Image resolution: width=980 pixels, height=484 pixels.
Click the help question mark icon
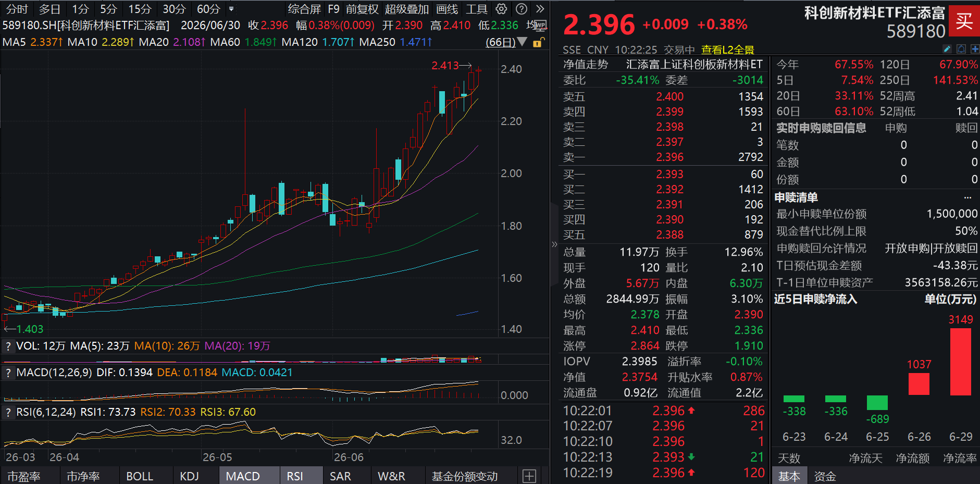[x=521, y=9]
